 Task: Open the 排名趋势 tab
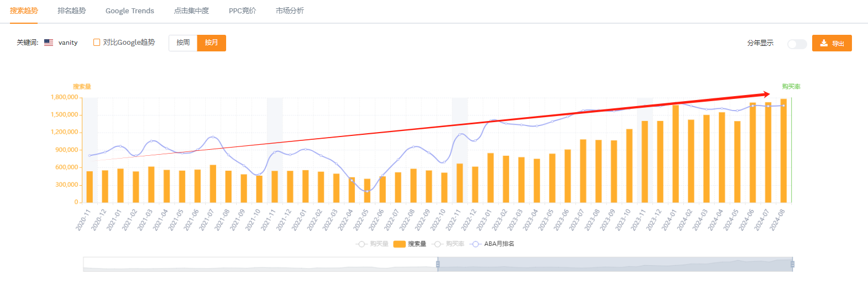coord(72,10)
